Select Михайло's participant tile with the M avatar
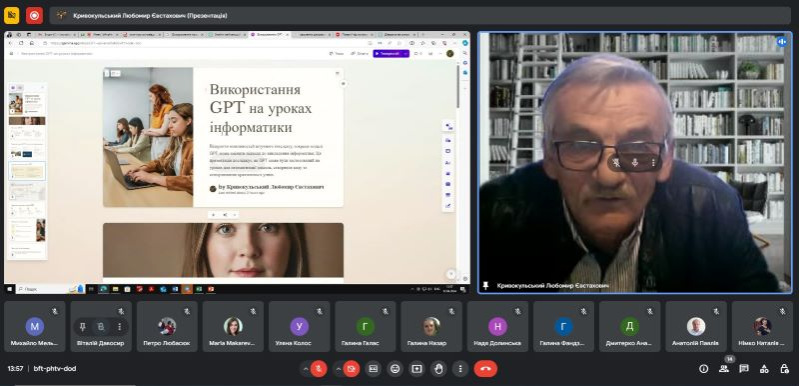 [x=35, y=326]
